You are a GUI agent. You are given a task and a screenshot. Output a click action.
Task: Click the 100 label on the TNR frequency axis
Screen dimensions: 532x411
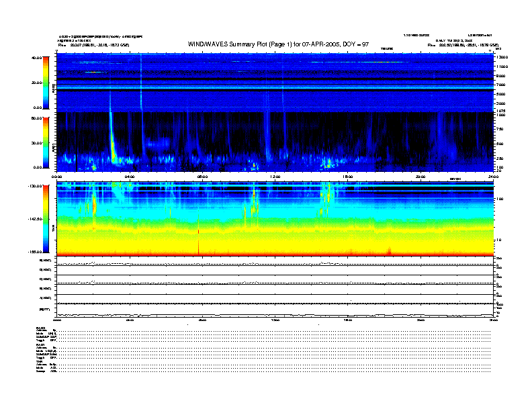coord(500,199)
